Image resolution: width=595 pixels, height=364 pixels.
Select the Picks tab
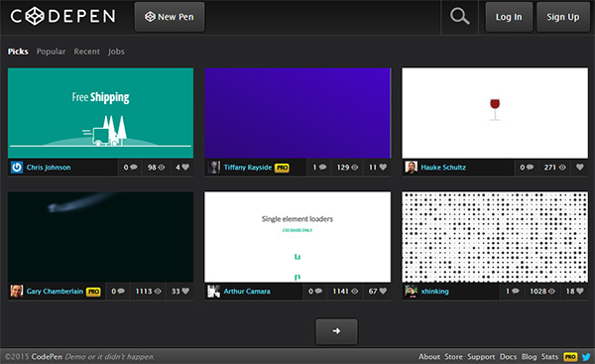tap(18, 52)
